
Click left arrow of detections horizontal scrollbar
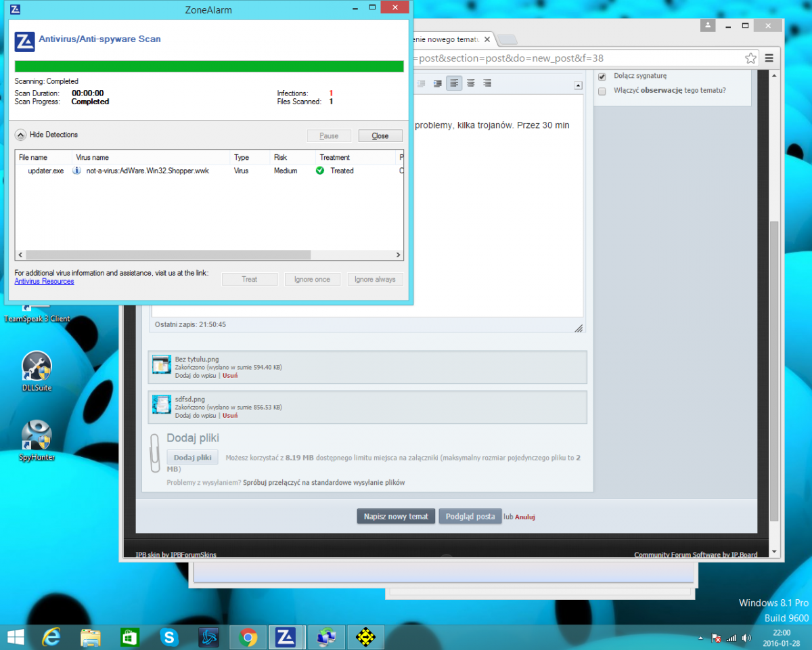point(20,255)
